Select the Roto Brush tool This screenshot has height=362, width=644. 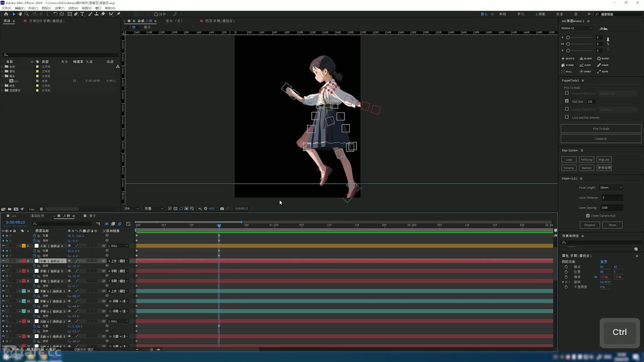(x=111, y=14)
